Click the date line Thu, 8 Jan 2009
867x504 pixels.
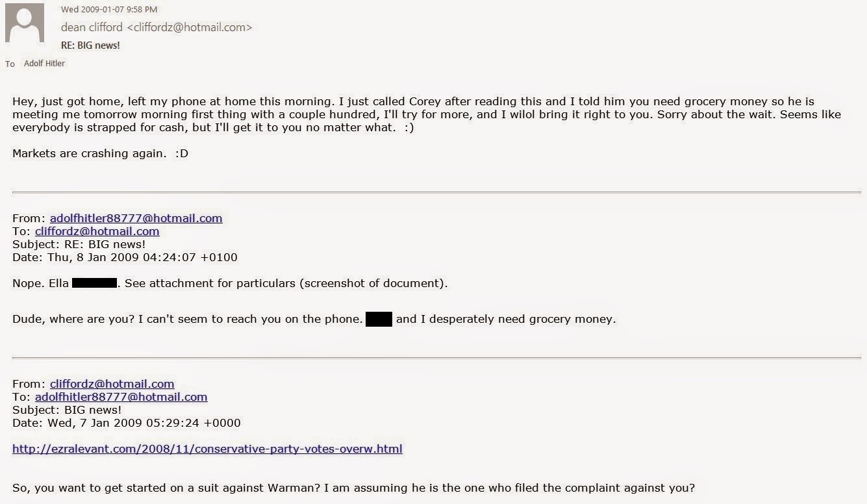[x=125, y=257]
